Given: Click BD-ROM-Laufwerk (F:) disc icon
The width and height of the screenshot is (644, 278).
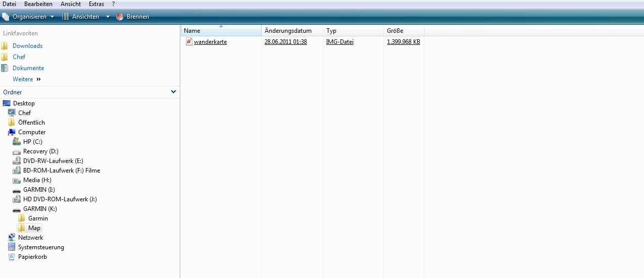Looking at the screenshot, I should (x=17, y=171).
